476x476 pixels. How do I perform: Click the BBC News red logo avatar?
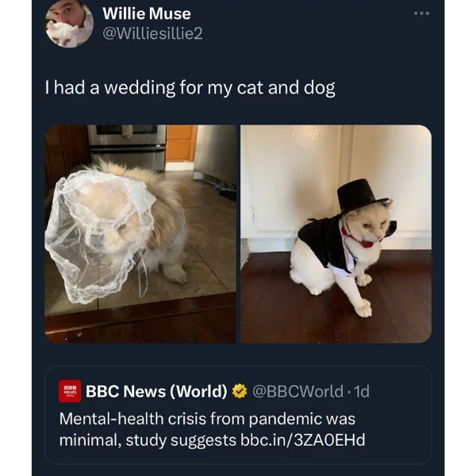pos(70,391)
